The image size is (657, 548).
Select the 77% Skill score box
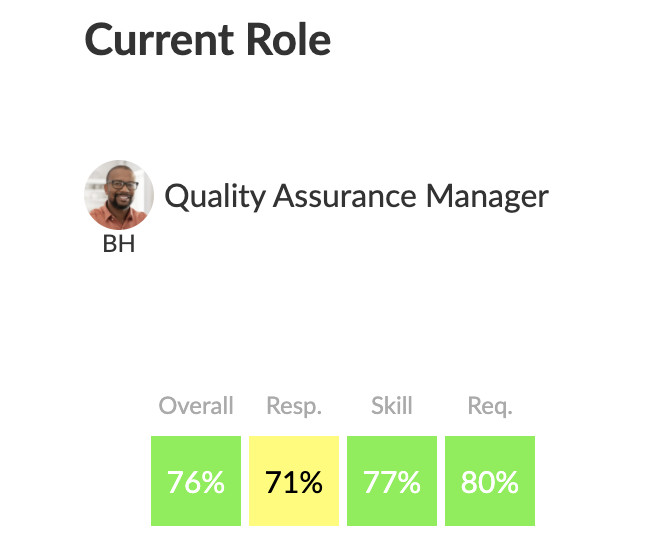tap(392, 481)
